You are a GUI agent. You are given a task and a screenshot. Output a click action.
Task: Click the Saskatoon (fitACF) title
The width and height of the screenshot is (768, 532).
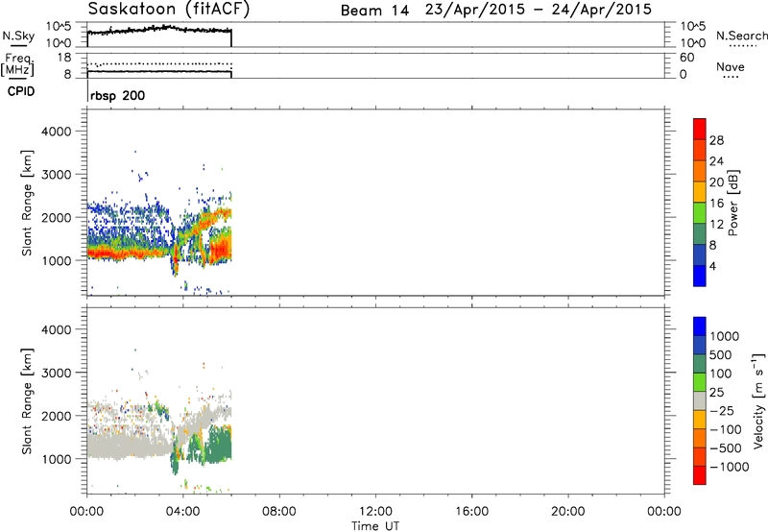point(169,10)
